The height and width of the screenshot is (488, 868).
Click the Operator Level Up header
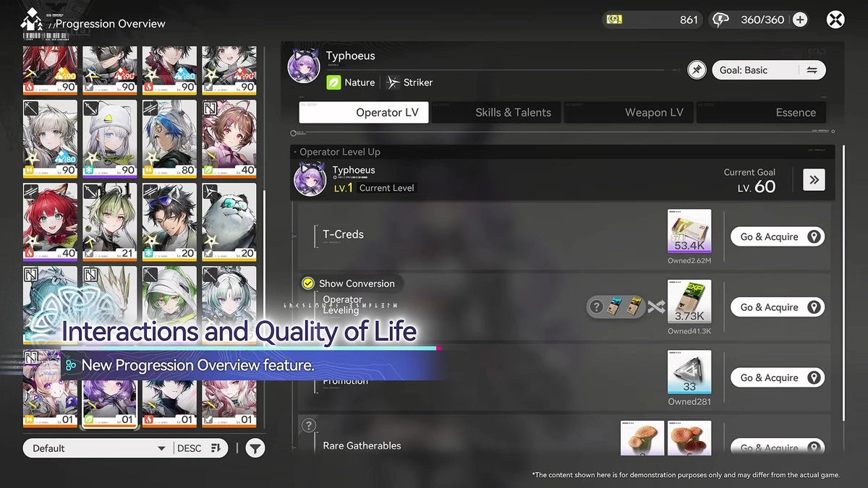click(340, 152)
